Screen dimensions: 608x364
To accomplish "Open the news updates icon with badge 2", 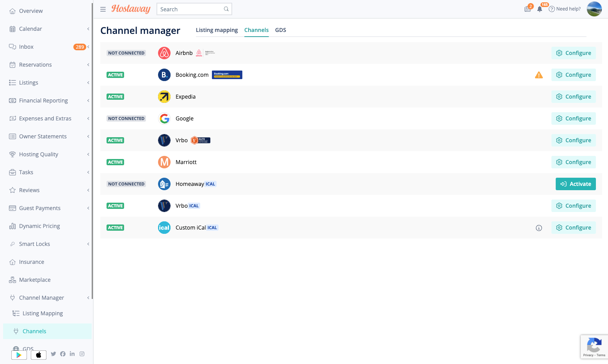I will (528, 9).
